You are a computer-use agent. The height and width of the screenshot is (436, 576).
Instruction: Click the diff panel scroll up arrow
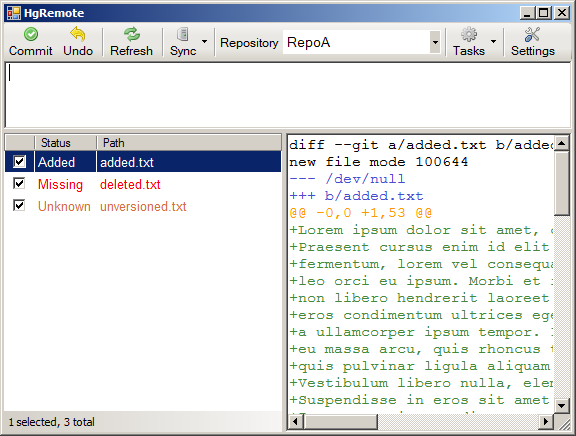tap(561, 143)
